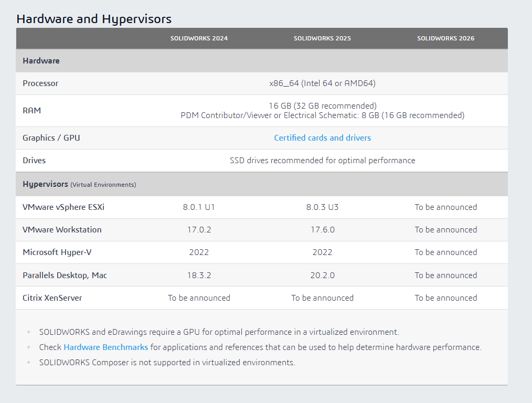The width and height of the screenshot is (532, 403).
Task: Click the Hardware and Hypervisors page title
Action: (94, 19)
